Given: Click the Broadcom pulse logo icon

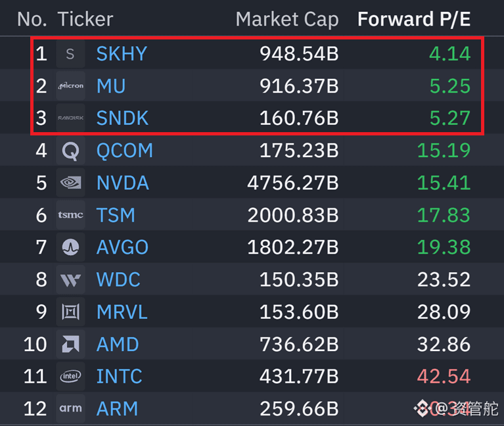Looking at the screenshot, I should 70,247.
